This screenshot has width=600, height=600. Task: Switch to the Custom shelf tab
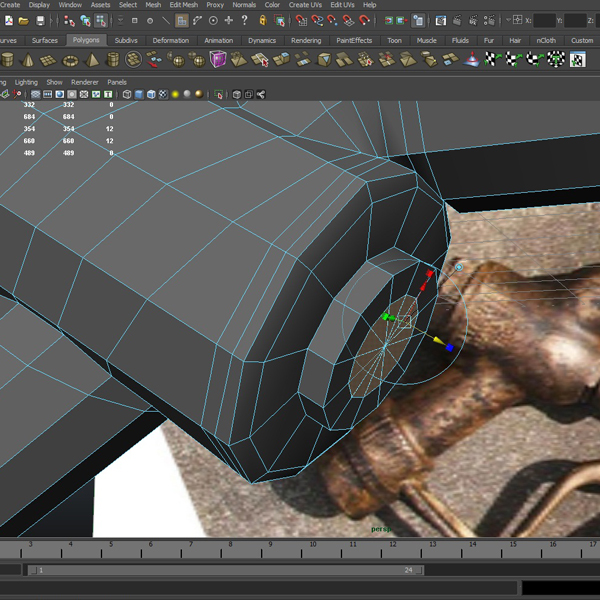pos(582,41)
